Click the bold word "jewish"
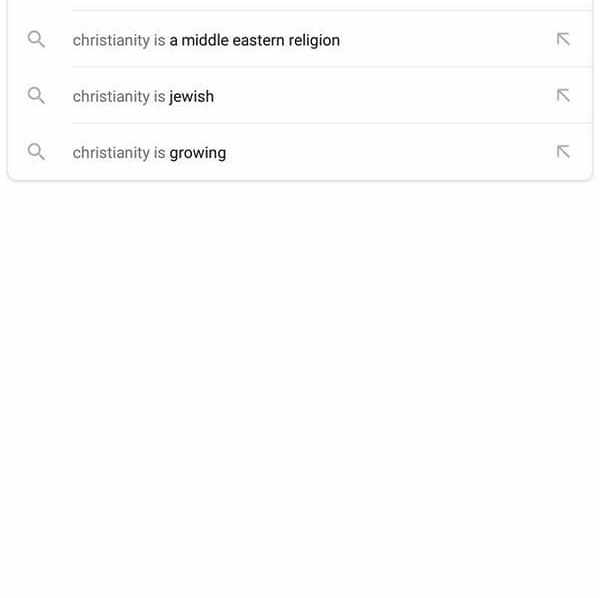Viewport: 600px width, 598px height. (x=191, y=96)
